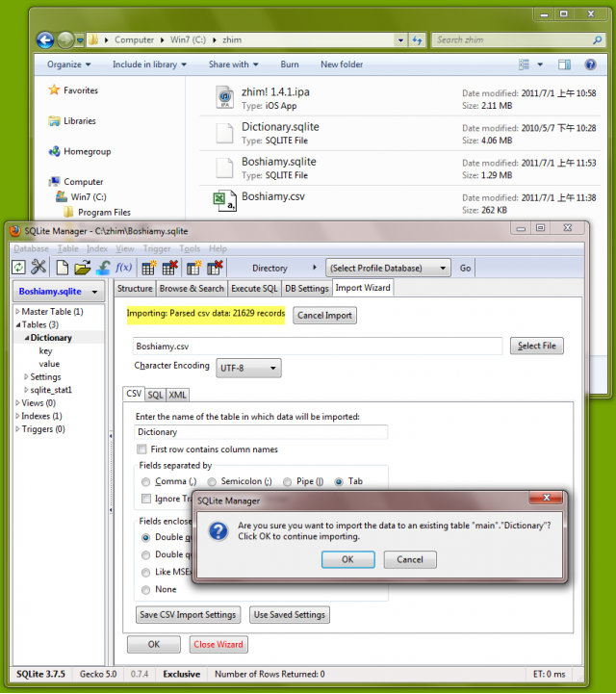Enable First row contains column names checkbox
The image size is (616, 694).
(x=141, y=450)
